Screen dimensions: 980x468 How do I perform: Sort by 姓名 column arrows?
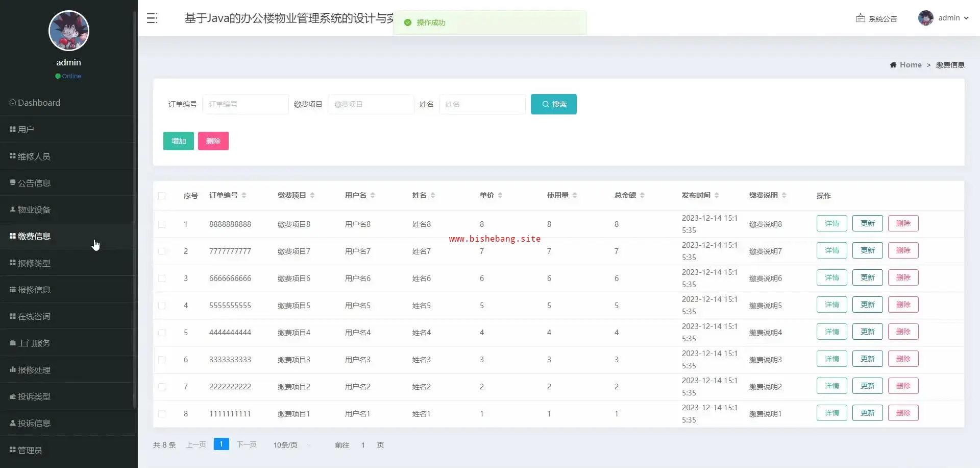coord(433,195)
